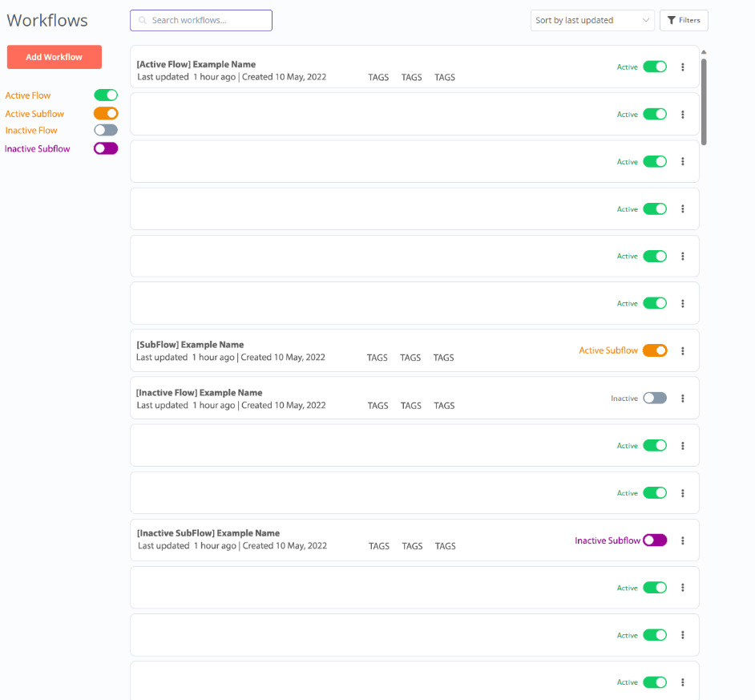Viewport: 755px width, 700px height.
Task: Open kebab menu for Inactive SubFlow Example Name
Action: click(683, 540)
